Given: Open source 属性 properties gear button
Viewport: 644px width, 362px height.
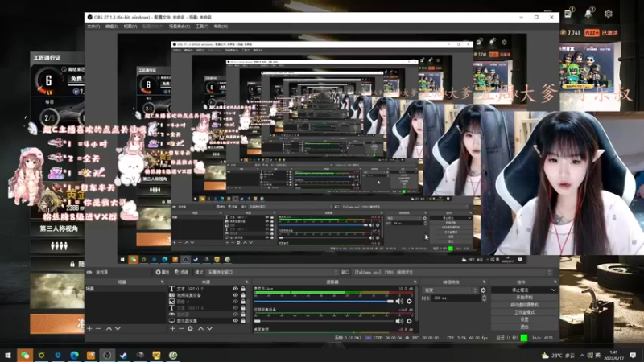Looking at the screenshot, I should pyautogui.click(x=163, y=272).
